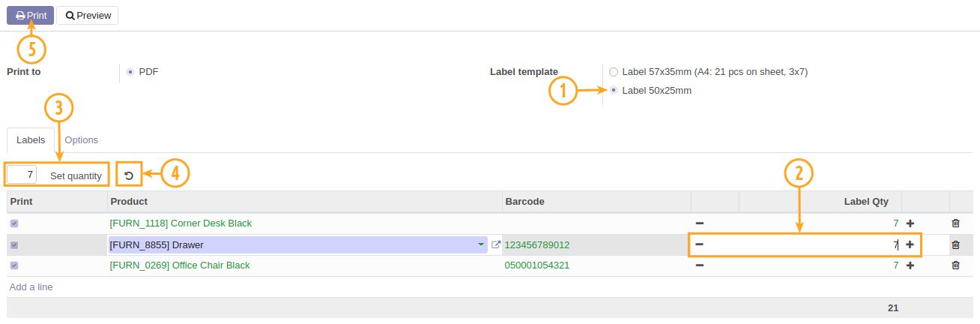Delete the Drawer row with trash icon
Viewport: 980px width, 324px height.
tap(955, 244)
